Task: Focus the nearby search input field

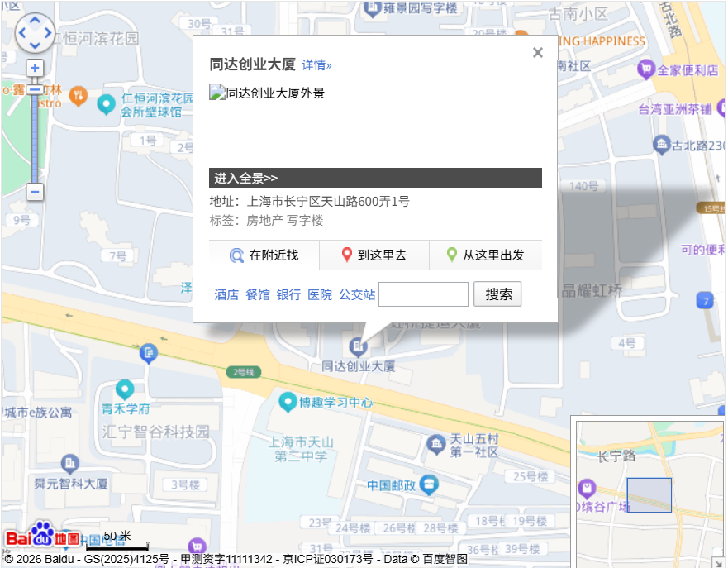Action: click(x=423, y=294)
